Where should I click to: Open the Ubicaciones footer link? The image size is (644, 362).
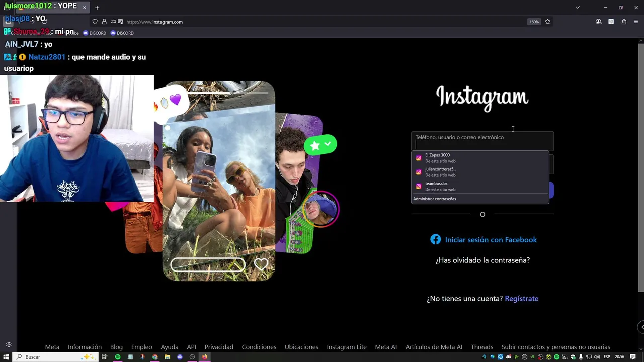[301, 347]
